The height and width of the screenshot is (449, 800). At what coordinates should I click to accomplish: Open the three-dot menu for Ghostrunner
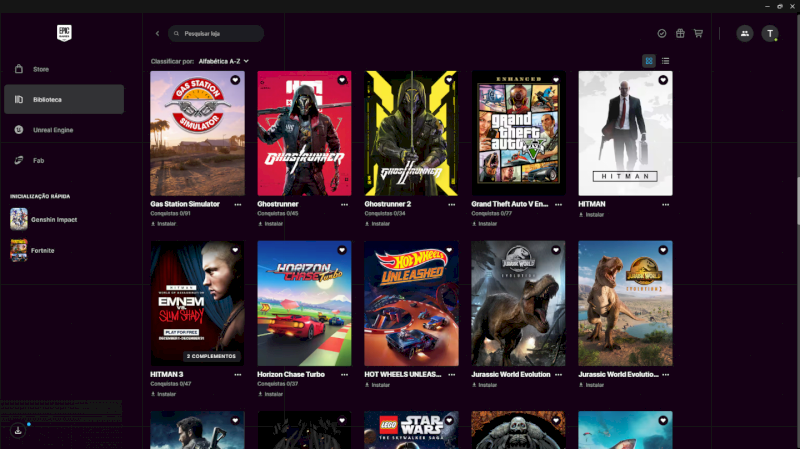(x=344, y=204)
